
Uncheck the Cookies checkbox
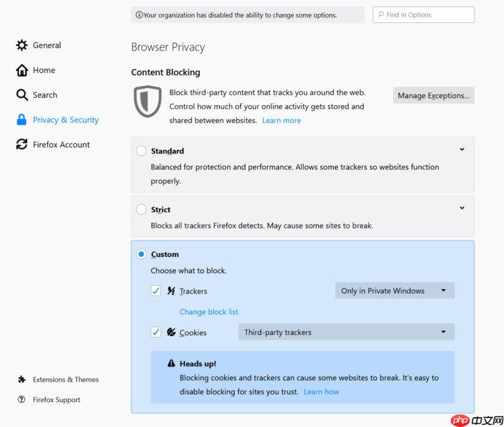(x=156, y=332)
